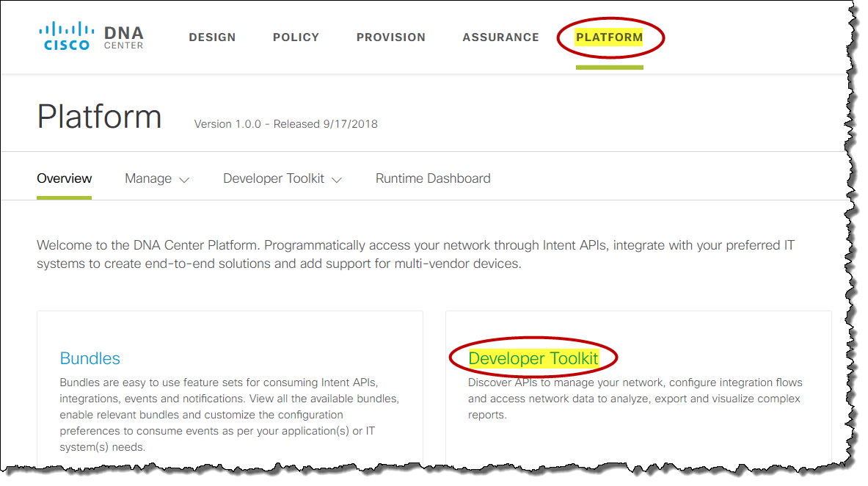
Task: Click the version 1.0.0 release text
Action: 285,124
